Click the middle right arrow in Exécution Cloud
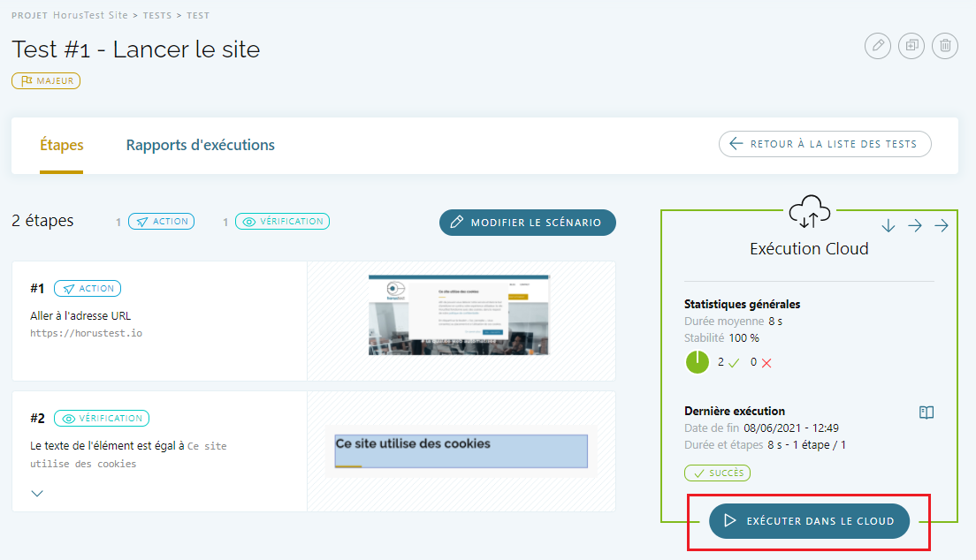 coord(915,226)
